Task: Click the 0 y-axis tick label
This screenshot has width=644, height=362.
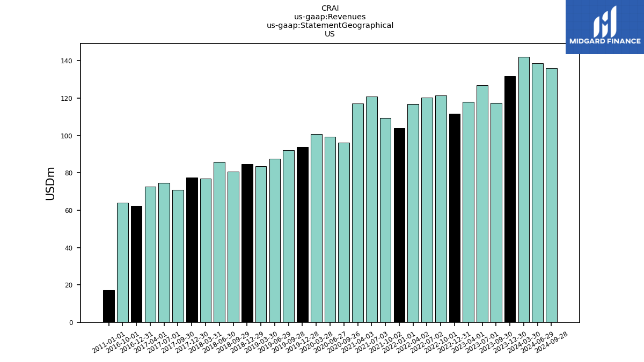Action: coord(71,322)
